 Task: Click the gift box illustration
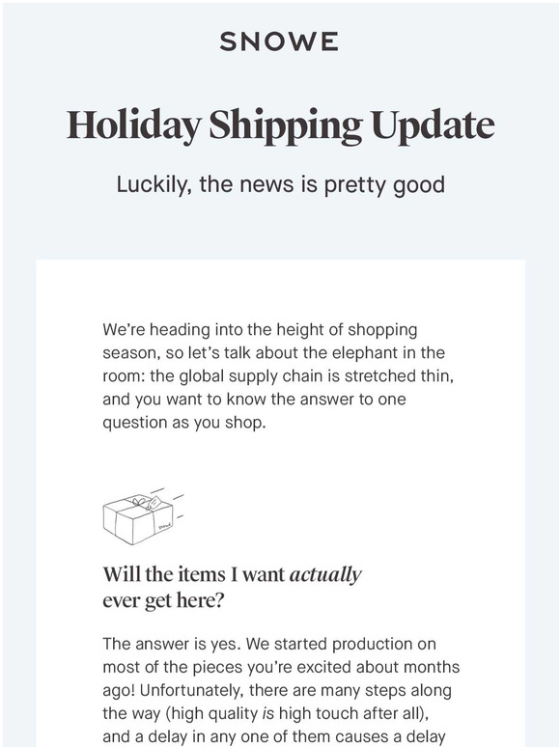click(x=144, y=516)
